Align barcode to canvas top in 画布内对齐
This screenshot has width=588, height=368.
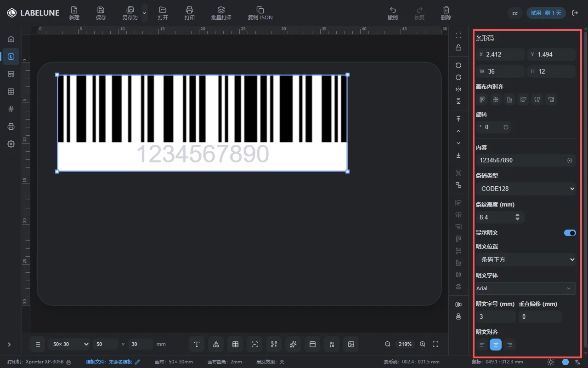pos(482,99)
